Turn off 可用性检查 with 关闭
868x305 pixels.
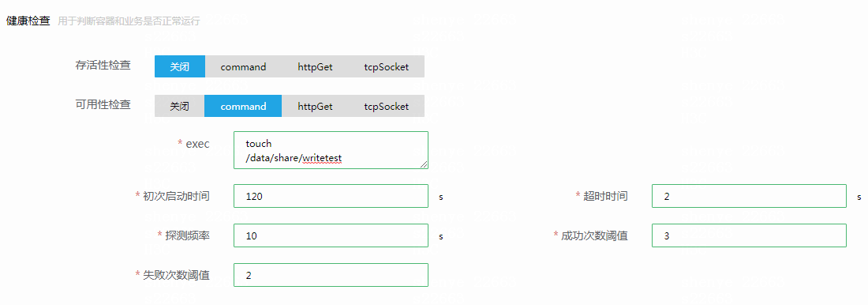[x=179, y=106]
